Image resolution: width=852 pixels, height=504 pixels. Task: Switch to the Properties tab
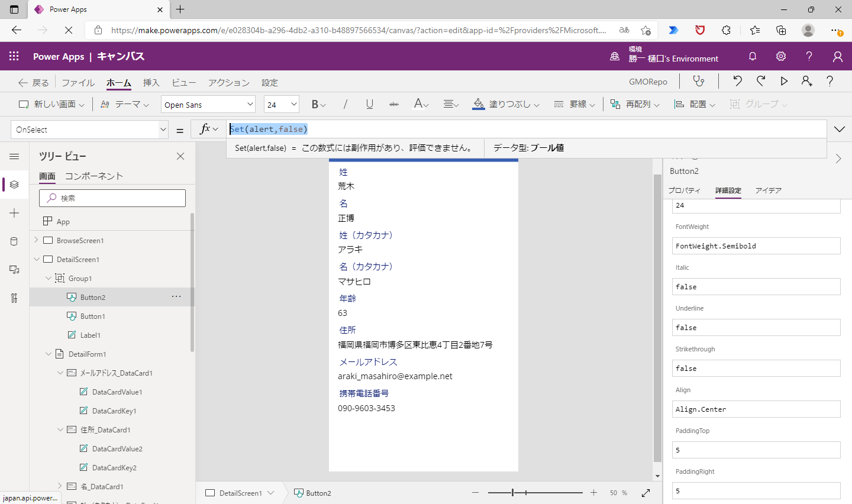[x=685, y=190]
